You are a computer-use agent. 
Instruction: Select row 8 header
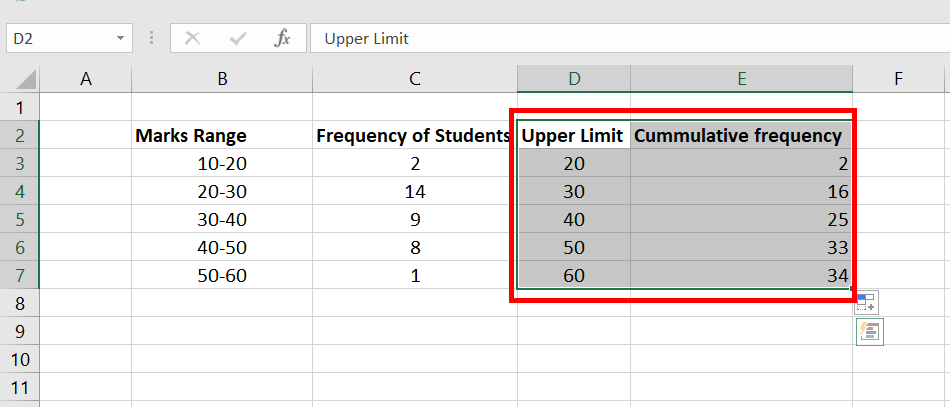[20, 303]
